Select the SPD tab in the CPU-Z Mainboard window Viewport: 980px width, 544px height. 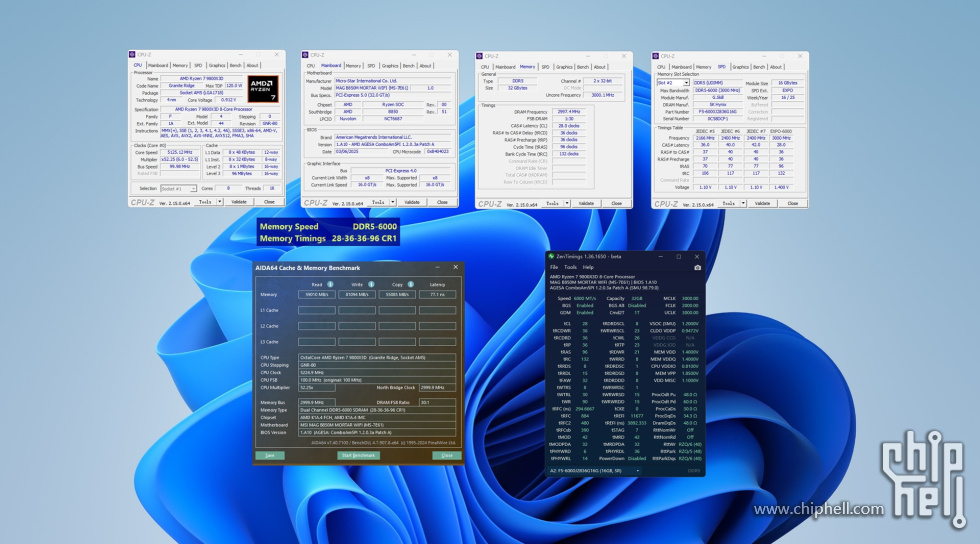(371, 66)
